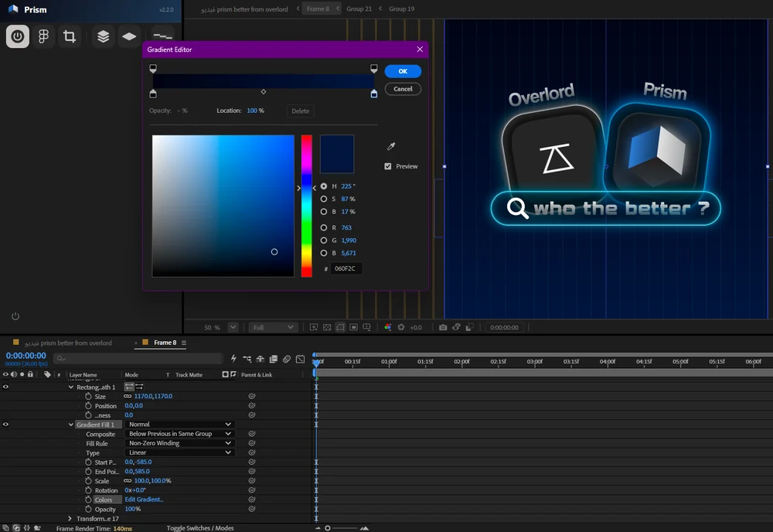
Task: Click Cancel in the Gradient Editor
Action: point(403,89)
